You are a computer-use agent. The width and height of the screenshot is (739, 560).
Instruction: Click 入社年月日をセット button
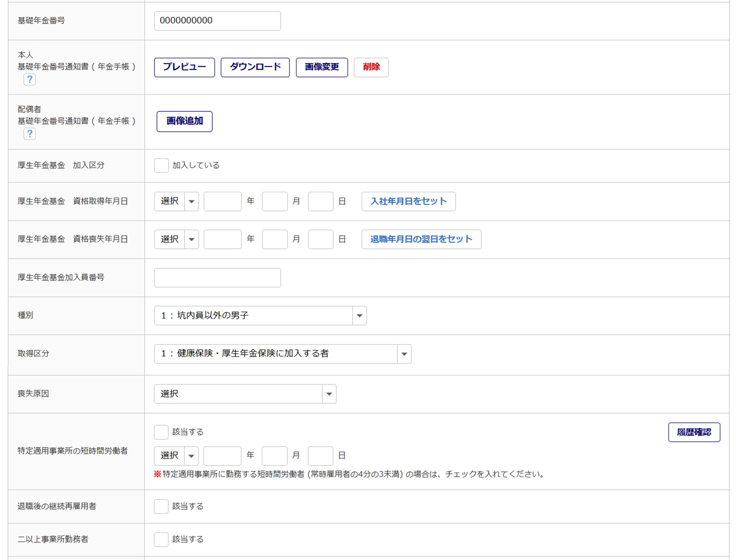coord(408,201)
